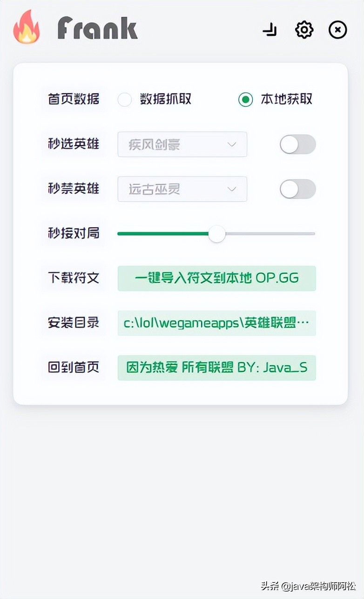Select the 数据抓取 radio option
364x599 pixels.
point(124,99)
